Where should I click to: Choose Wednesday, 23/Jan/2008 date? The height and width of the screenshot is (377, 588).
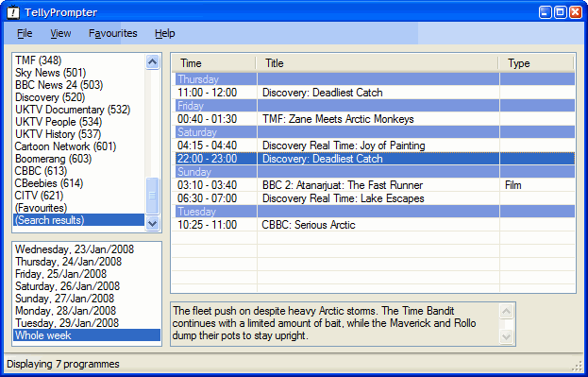87,249
